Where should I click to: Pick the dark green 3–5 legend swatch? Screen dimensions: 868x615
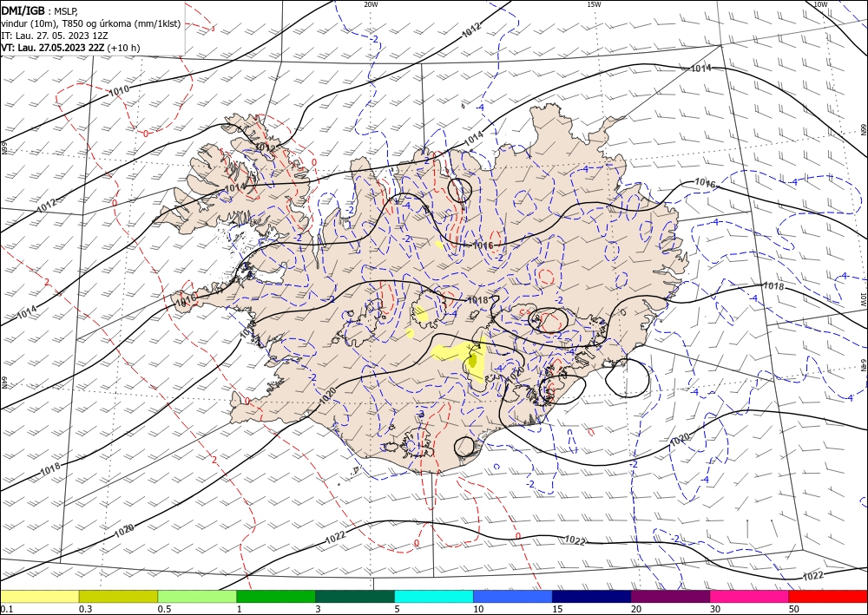[355, 596]
